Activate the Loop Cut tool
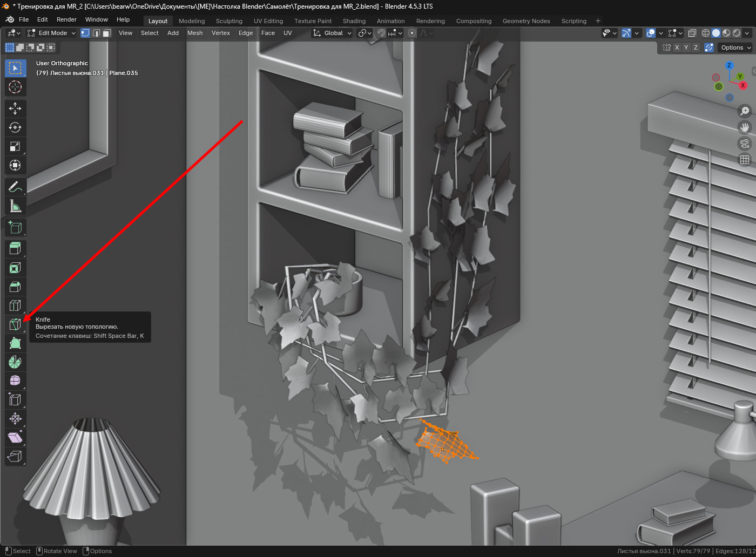Screen dimensions: 756x557 click(15, 305)
